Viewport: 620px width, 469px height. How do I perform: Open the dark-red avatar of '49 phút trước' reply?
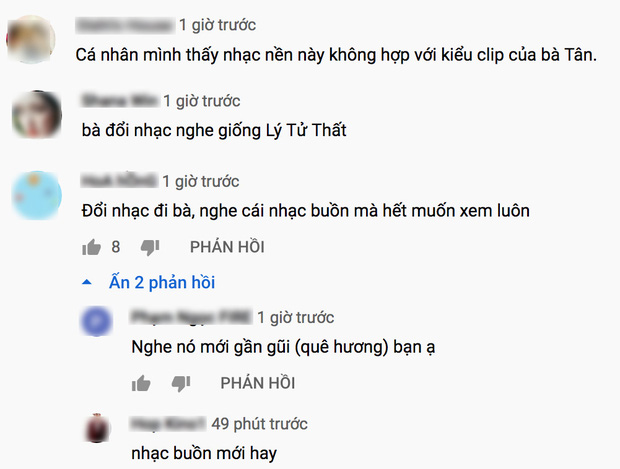[x=97, y=428]
